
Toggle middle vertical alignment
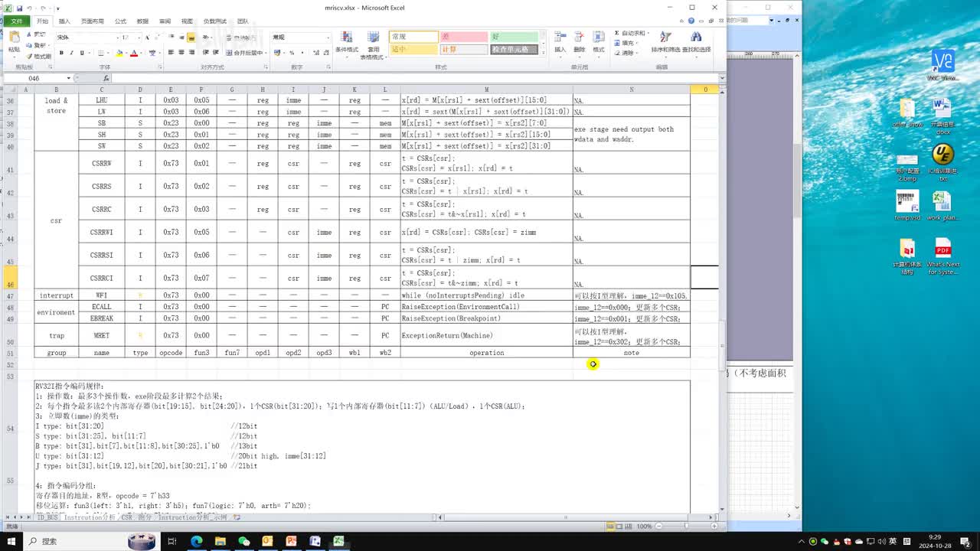pyautogui.click(x=181, y=37)
